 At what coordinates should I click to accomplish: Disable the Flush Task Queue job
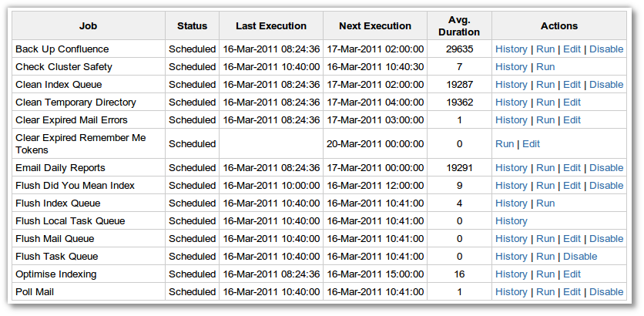(x=580, y=256)
